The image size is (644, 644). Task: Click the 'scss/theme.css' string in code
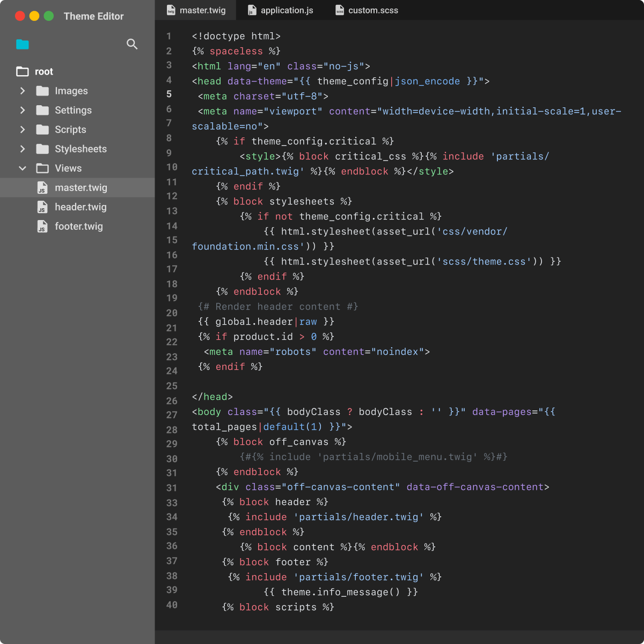click(x=485, y=261)
